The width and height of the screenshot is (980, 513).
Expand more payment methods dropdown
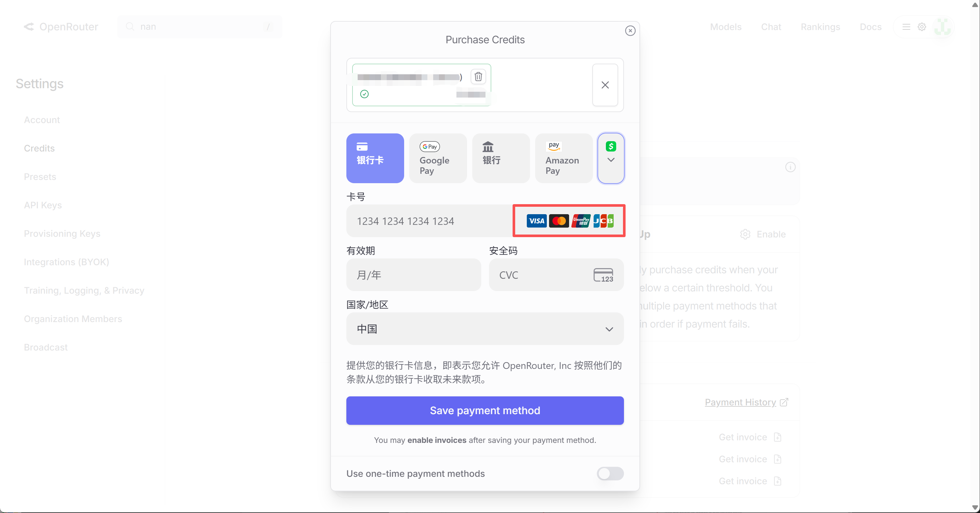[x=611, y=158]
